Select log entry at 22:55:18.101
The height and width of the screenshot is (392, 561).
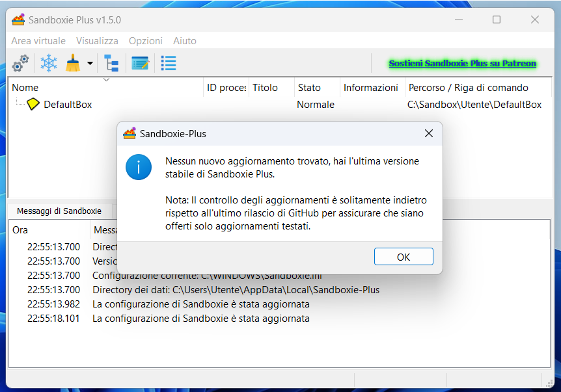[x=279, y=319]
